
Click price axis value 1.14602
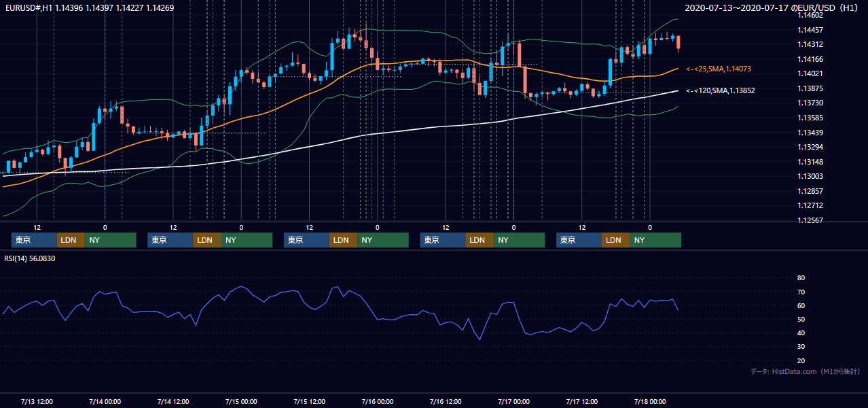coord(810,15)
